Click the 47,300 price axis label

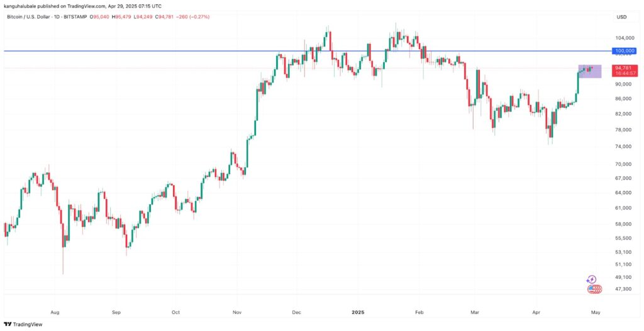(x=623, y=289)
